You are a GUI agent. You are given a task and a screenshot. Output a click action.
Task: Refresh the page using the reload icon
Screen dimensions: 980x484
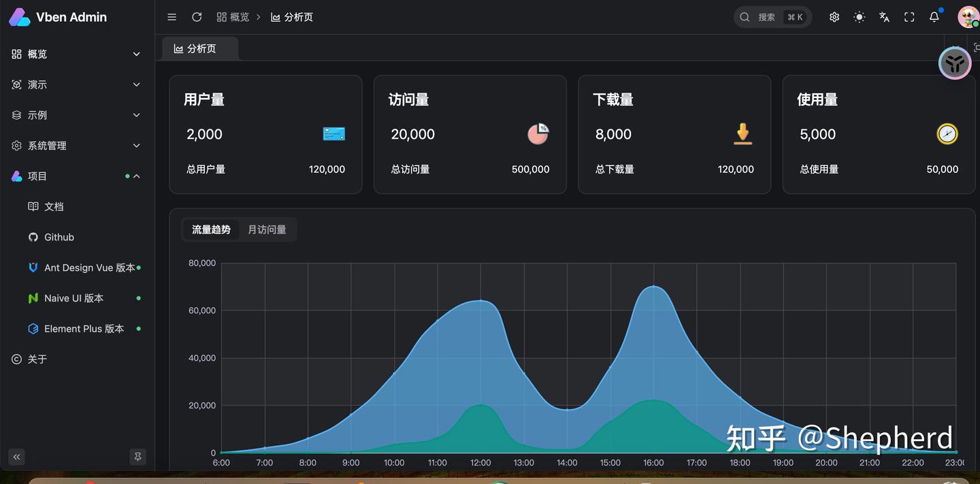(x=197, y=17)
